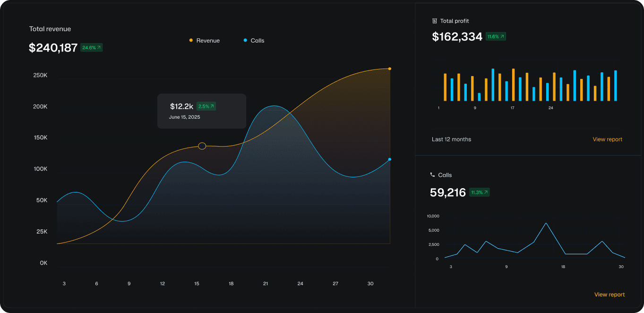Expand the 11.6% badge on Total profit
The height and width of the screenshot is (313, 644).
tap(496, 36)
